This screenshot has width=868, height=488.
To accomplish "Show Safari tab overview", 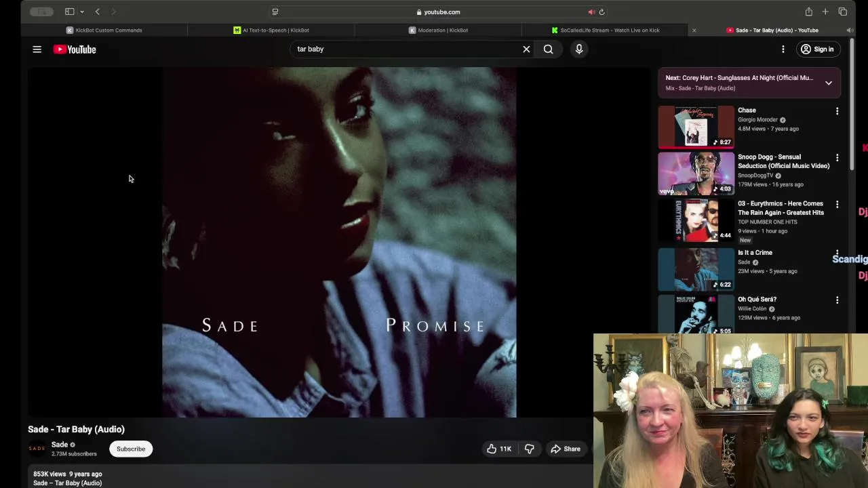I will 842,12.
